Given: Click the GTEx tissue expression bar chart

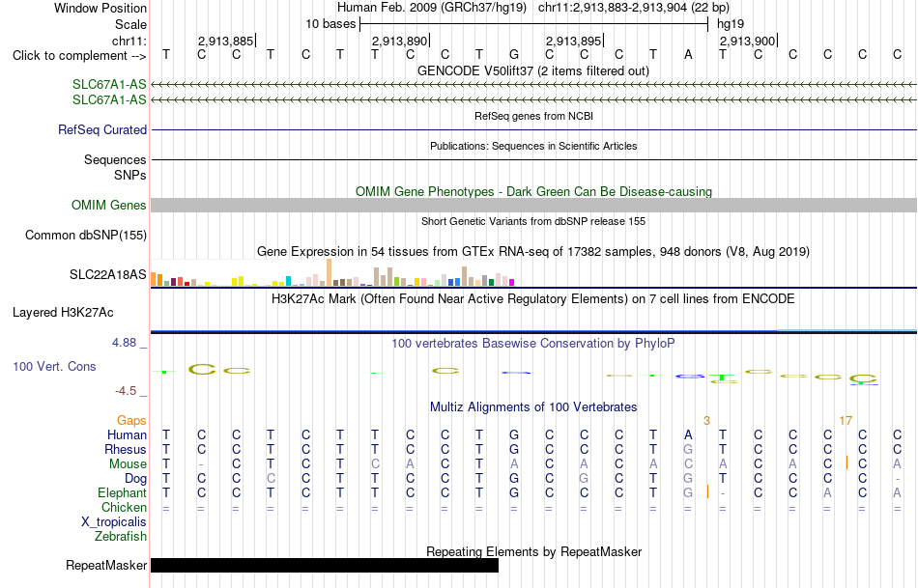Looking at the screenshot, I should (332, 272).
